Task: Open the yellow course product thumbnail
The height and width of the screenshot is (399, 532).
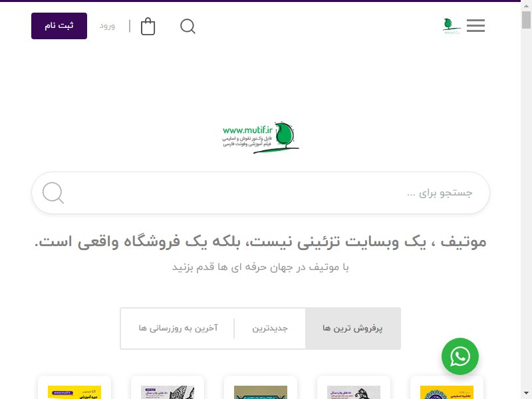Action: point(74,392)
